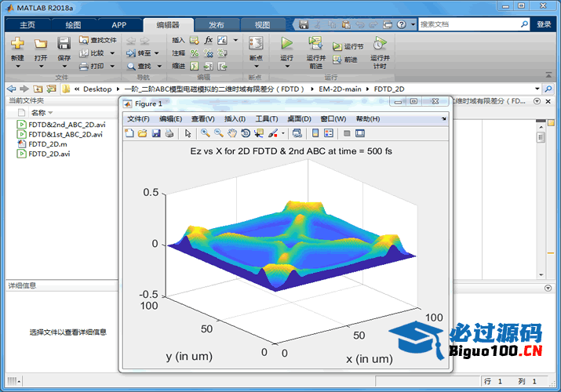Click Show Plot Tools and Dock Figure icon

(x=360, y=133)
